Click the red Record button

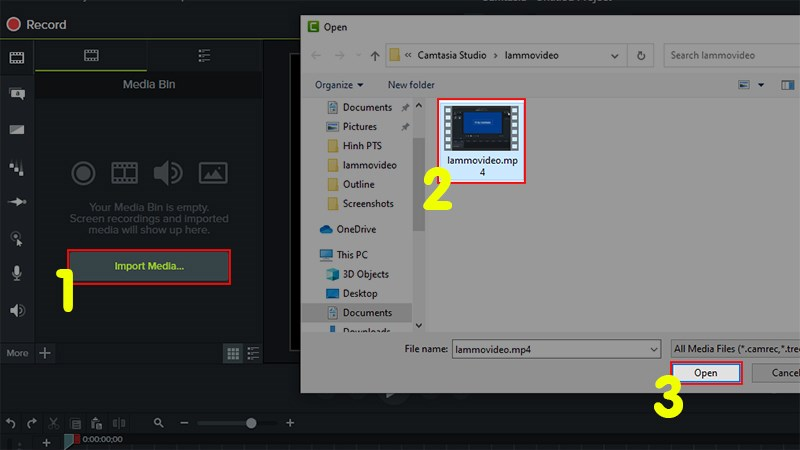(x=36, y=24)
